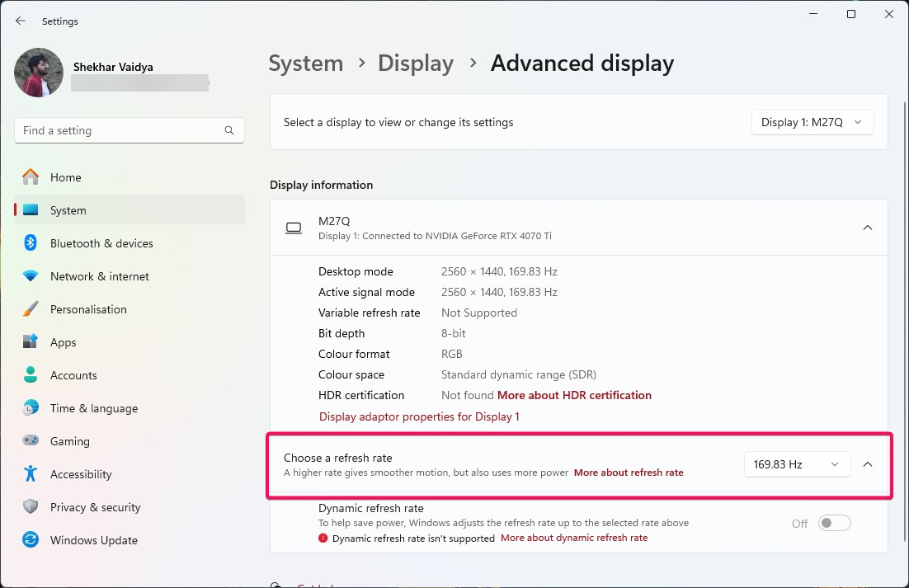Click the Find a setting search box
This screenshot has height=588, width=909.
(x=129, y=129)
